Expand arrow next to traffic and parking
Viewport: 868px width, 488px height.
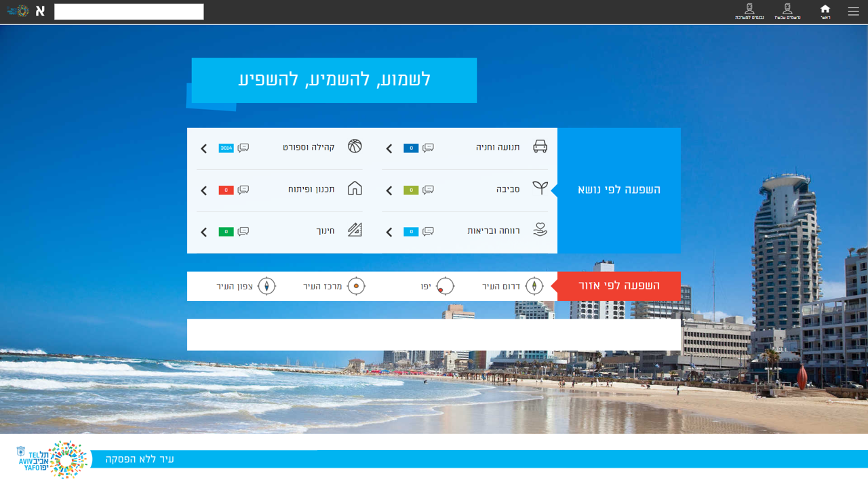(389, 148)
